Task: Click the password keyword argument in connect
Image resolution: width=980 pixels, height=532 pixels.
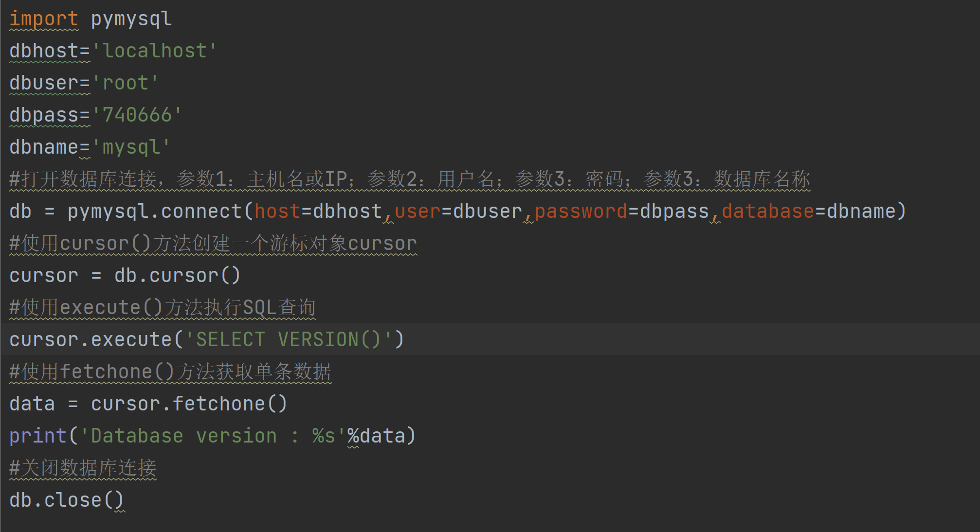Action: pyautogui.click(x=581, y=212)
